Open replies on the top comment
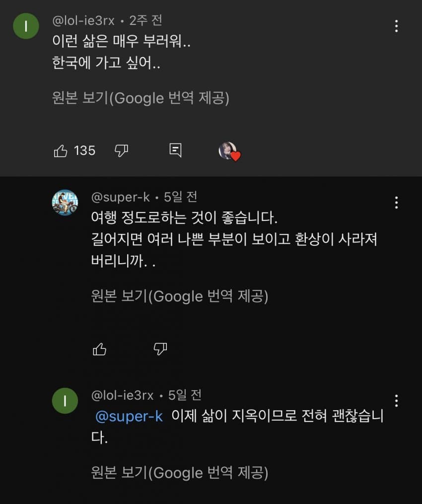422x504 pixels. click(x=175, y=150)
